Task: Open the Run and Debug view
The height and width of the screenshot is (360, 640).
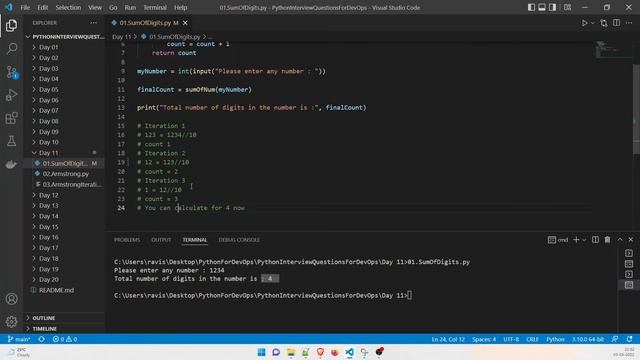Action: coord(11,95)
